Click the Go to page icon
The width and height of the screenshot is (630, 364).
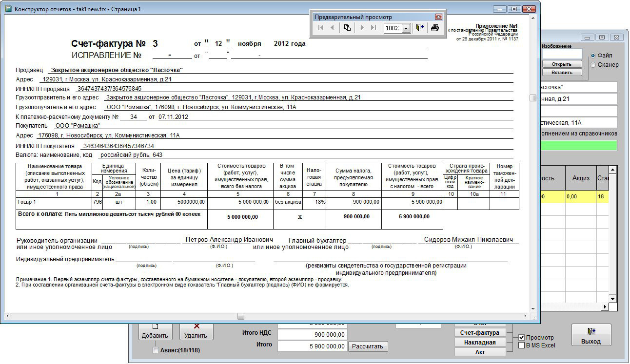point(347,28)
